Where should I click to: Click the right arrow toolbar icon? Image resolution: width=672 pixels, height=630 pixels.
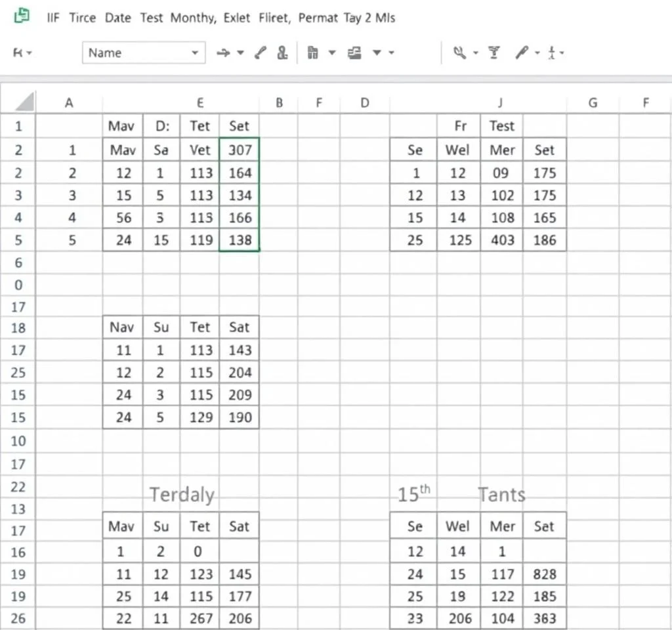point(223,53)
